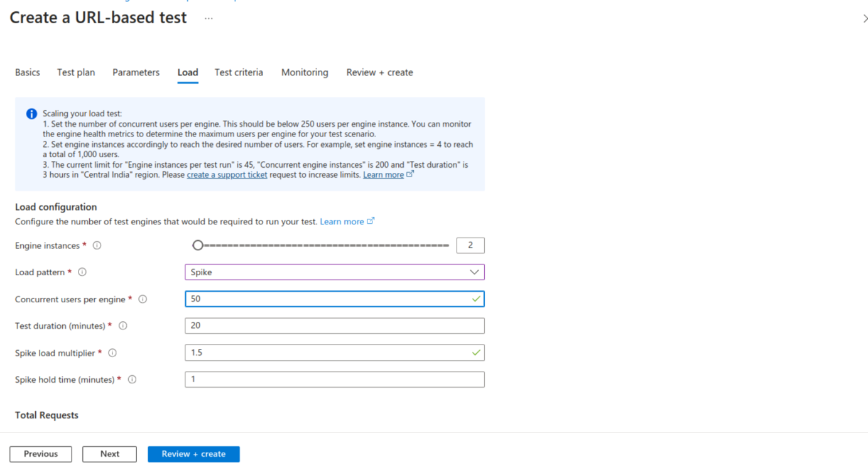The image size is (868, 467).
Task: Click the Engine instances slider handle
Action: click(x=198, y=245)
